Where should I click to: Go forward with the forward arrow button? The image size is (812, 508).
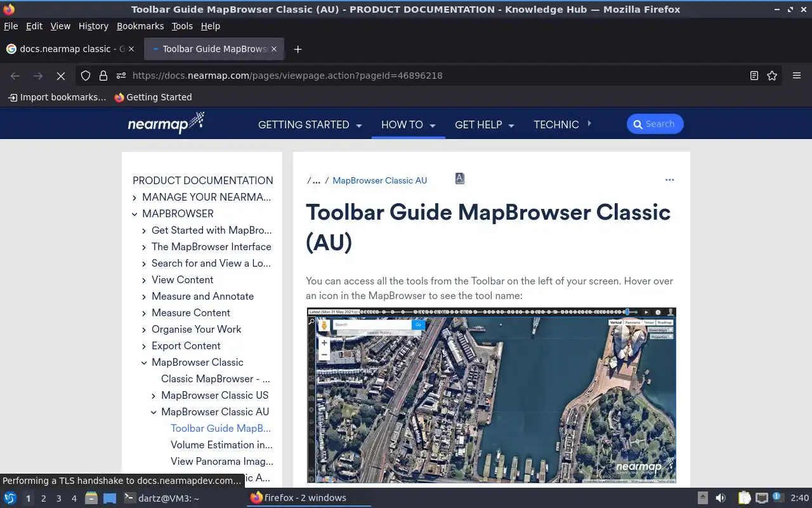click(x=38, y=76)
